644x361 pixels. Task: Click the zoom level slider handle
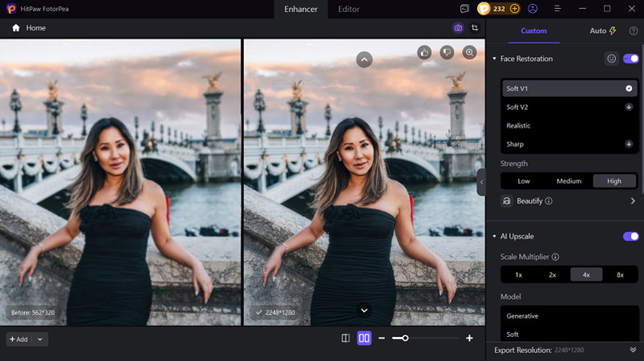click(405, 338)
